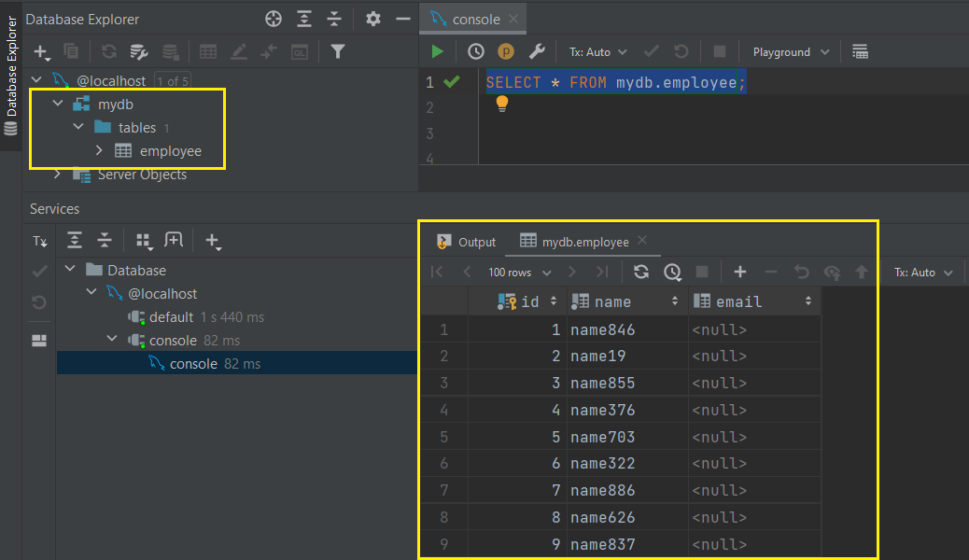Image resolution: width=969 pixels, height=560 pixels.
Task: Open the Database Explorer gear settings
Action: pyautogui.click(x=372, y=20)
